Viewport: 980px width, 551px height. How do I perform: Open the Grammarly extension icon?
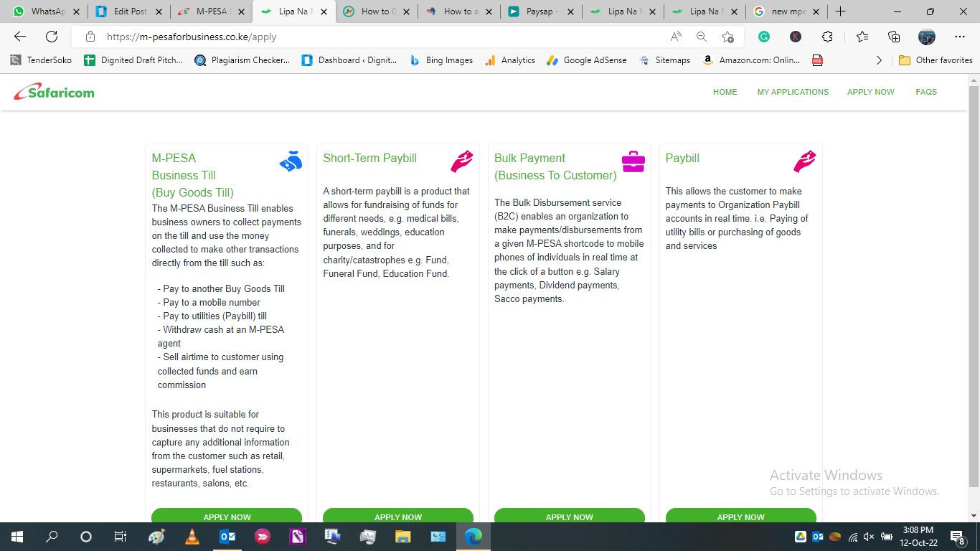pyautogui.click(x=764, y=37)
